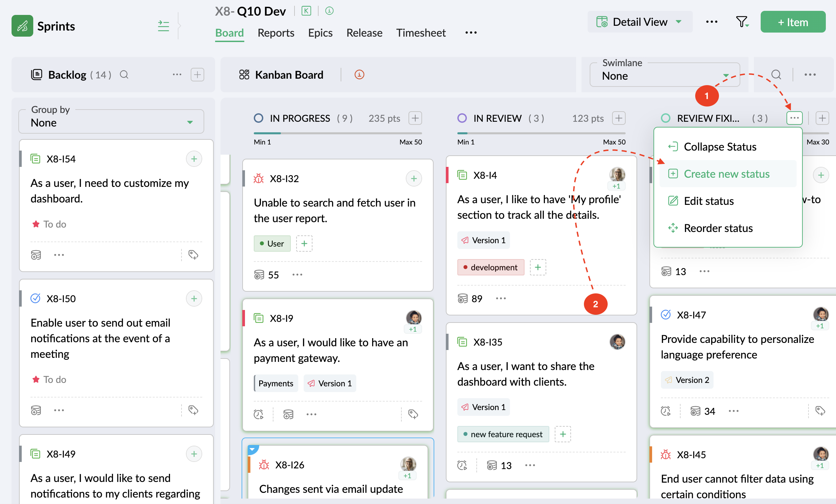Click timer icon on X8-I9 card
The image size is (836, 504).
(259, 414)
